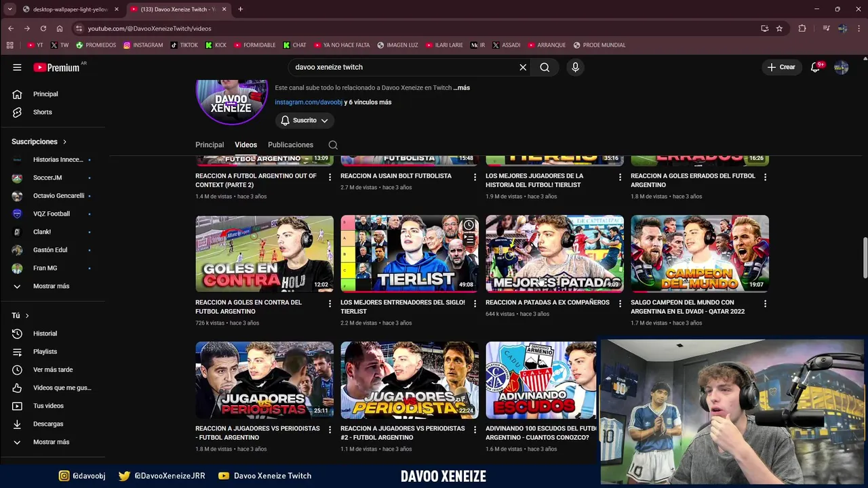Click the YouTube Premium logo

(57, 67)
